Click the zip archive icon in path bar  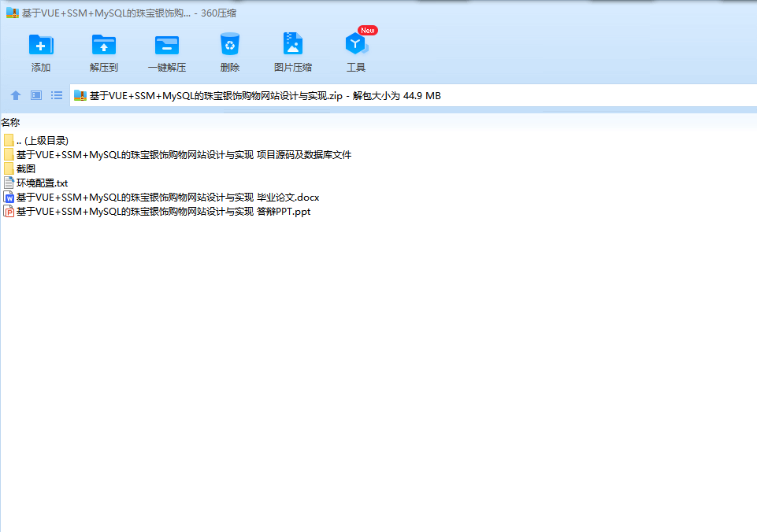[x=80, y=95]
